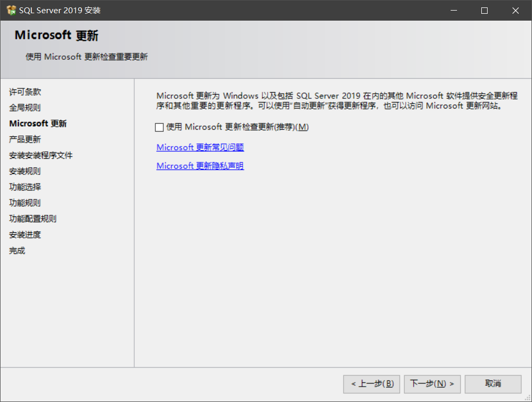Click the description paragraph about Microsoft 更新
The image size is (532, 402).
click(337, 100)
